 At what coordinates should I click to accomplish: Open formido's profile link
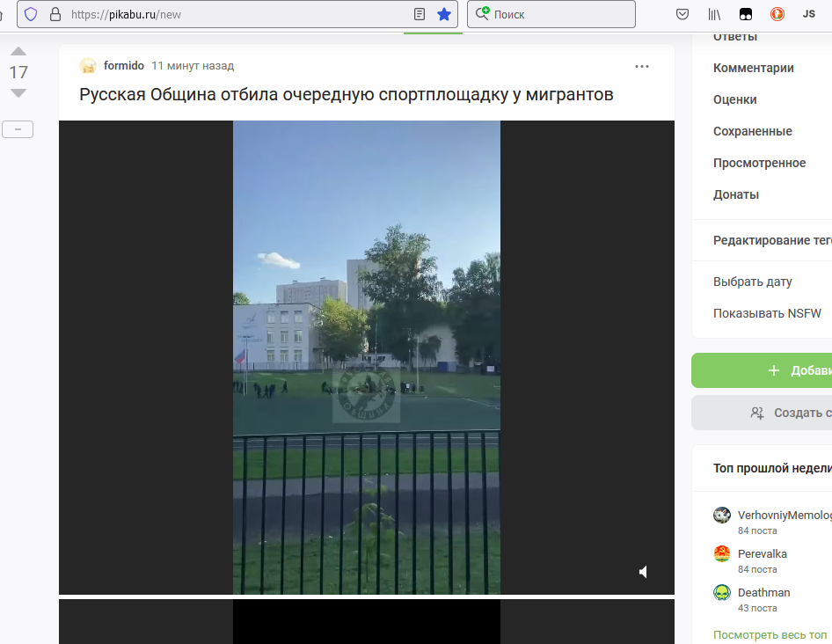(x=124, y=66)
